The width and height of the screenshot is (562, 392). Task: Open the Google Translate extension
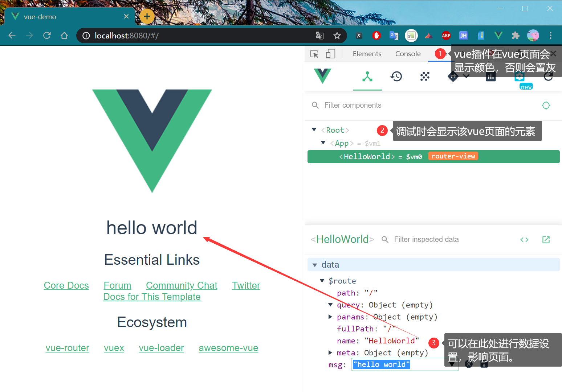click(x=394, y=36)
